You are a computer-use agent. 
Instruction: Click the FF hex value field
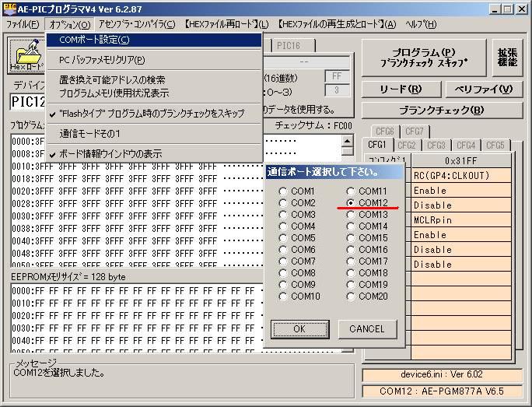[x=337, y=76]
